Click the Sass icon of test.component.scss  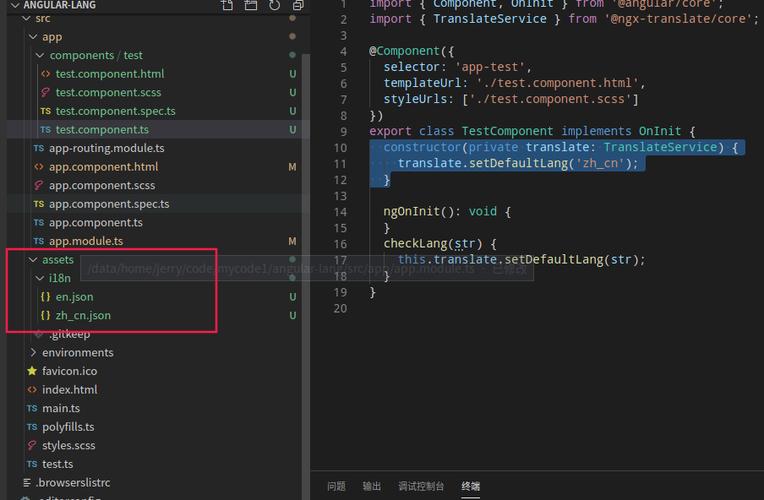(x=45, y=93)
